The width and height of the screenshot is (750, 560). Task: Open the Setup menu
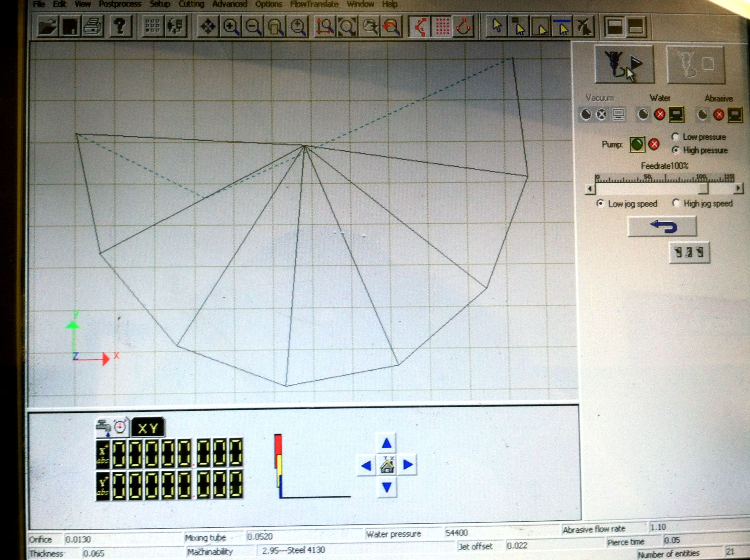coord(160,4)
